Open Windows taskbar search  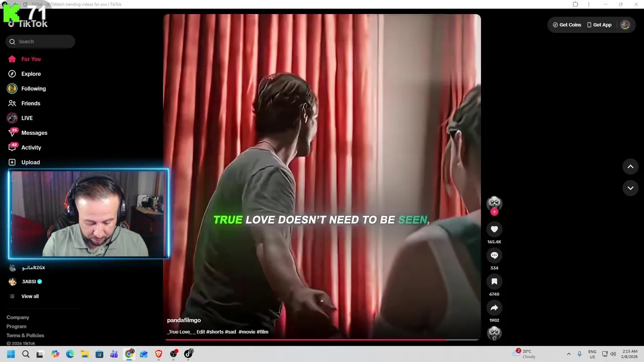coord(26,354)
